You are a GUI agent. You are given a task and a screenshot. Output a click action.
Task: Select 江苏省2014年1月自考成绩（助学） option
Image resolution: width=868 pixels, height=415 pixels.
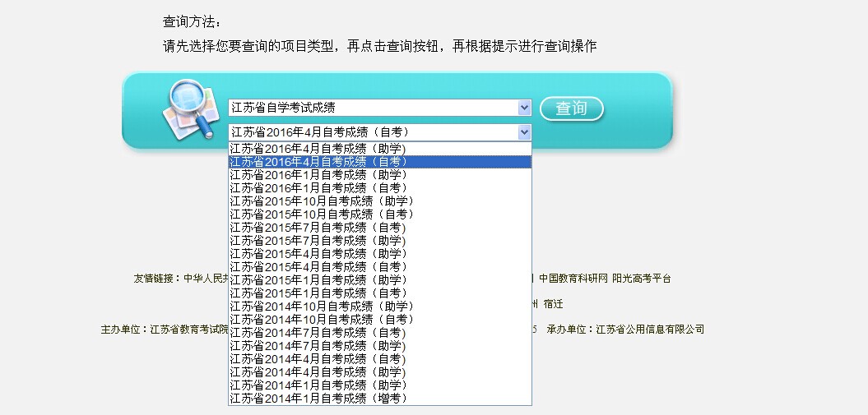[x=380, y=385]
